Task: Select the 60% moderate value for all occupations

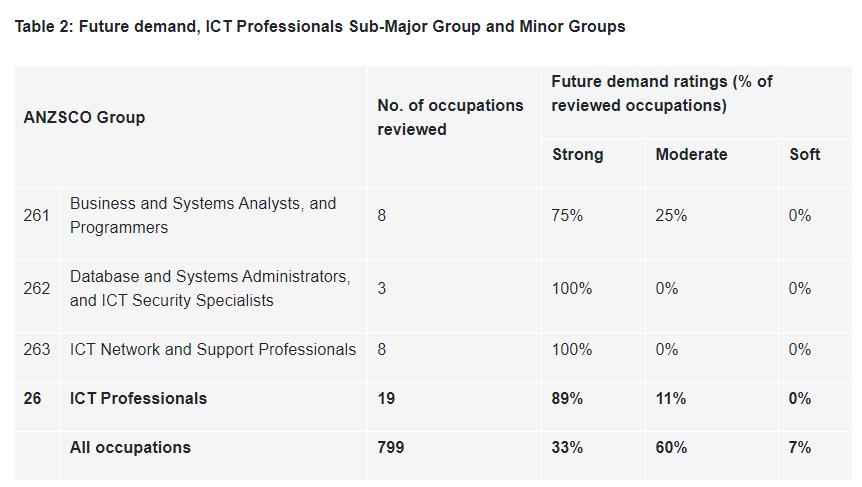Action: pyautogui.click(x=671, y=447)
